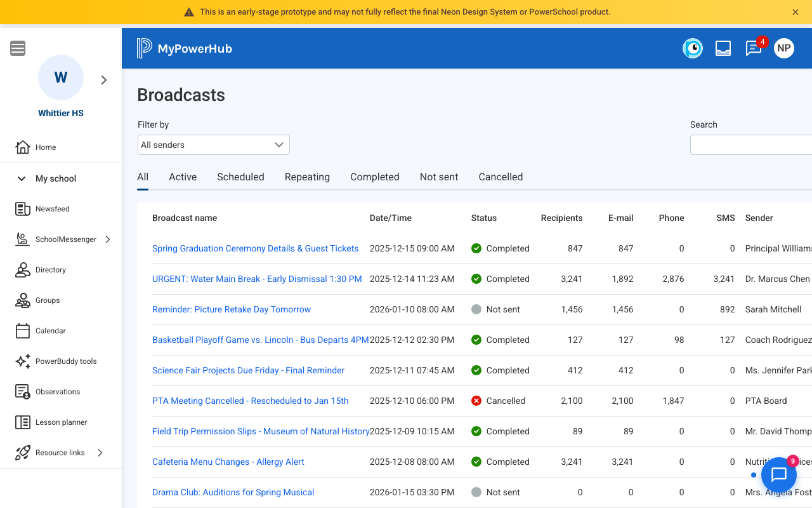The height and width of the screenshot is (508, 812).
Task: Open messages icon with 4 notifications
Action: 753,48
